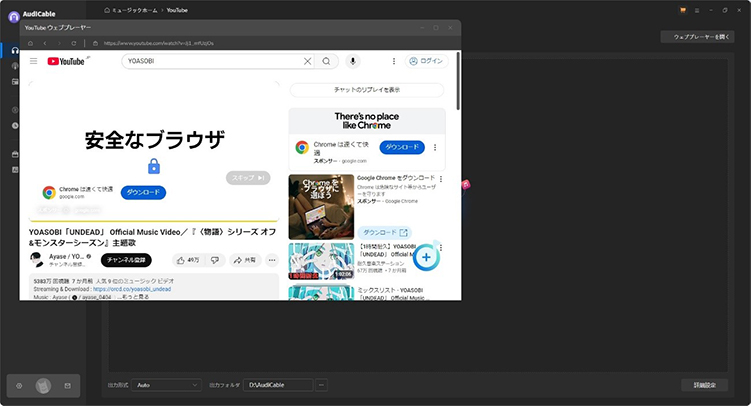Open the orcd.co/yoasobi_undead link

132,289
